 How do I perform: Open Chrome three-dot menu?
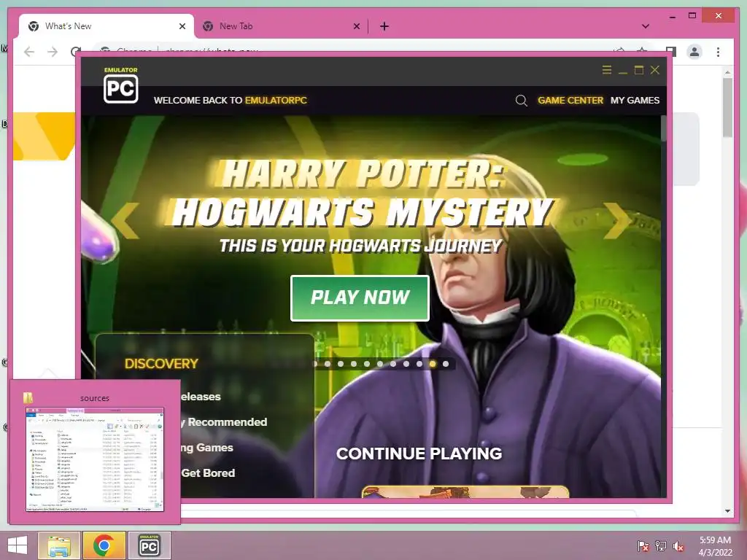(718, 52)
